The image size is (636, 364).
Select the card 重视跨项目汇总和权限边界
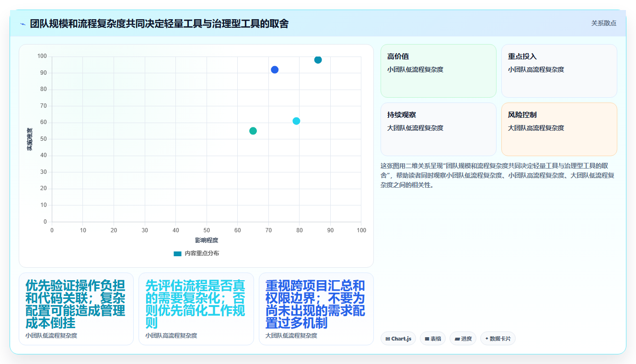click(x=316, y=309)
